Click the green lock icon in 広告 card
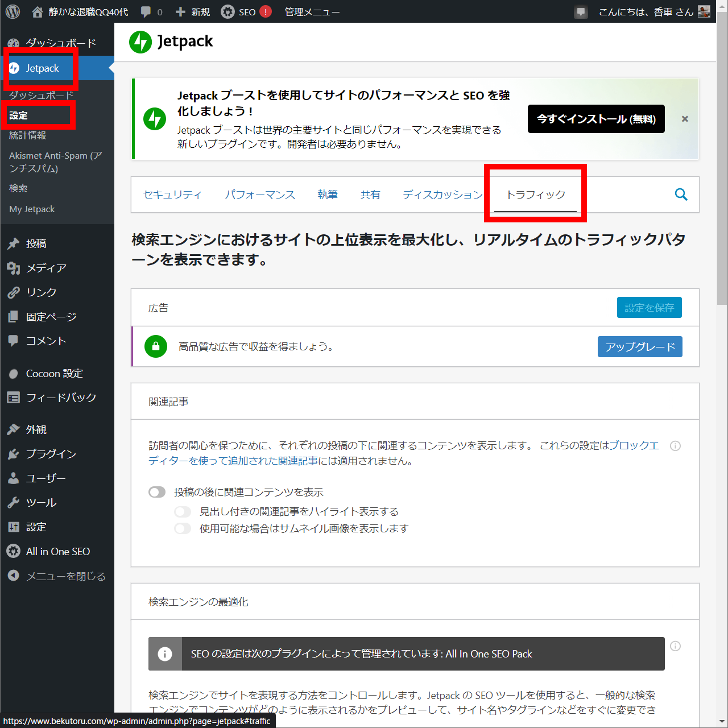 tap(156, 346)
